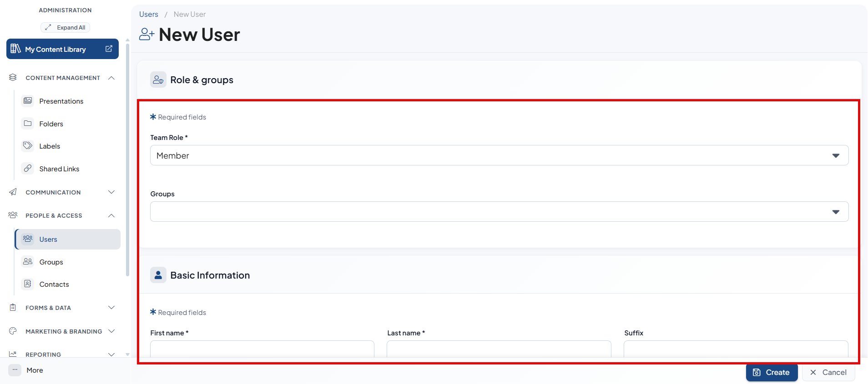Click the Cancel button
This screenshot has height=384, width=868.
[828, 372]
